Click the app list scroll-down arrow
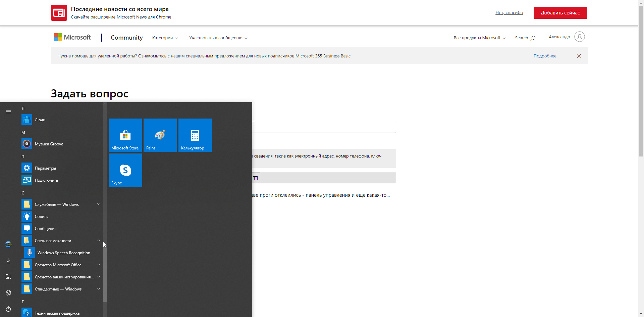Viewport: 644px width, 317px height. pos(105,315)
